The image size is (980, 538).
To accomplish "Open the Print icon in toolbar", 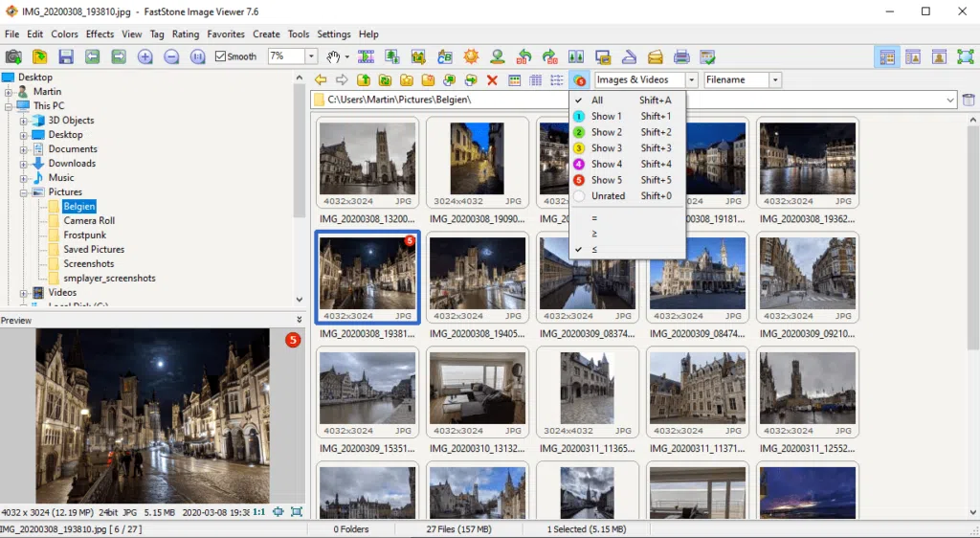I will 681,56.
